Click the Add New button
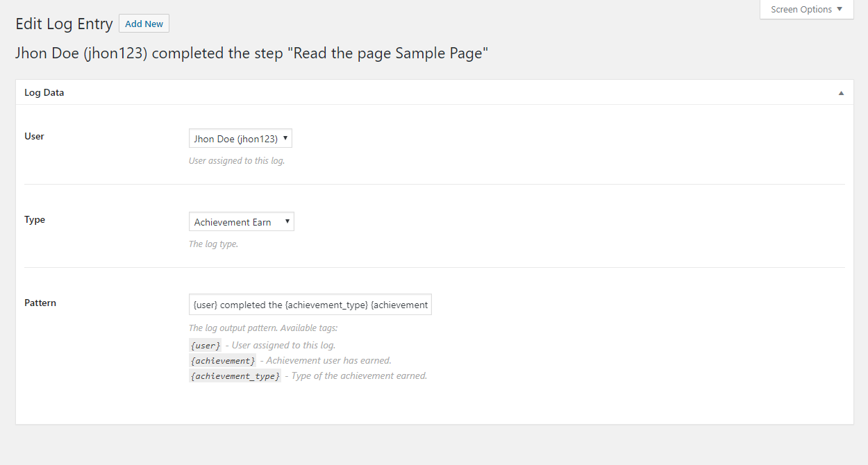 pos(144,24)
